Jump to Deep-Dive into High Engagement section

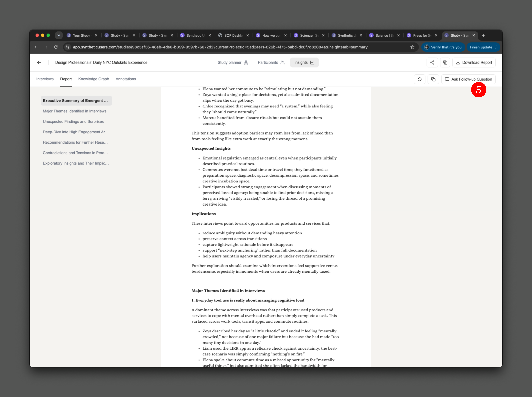76,132
